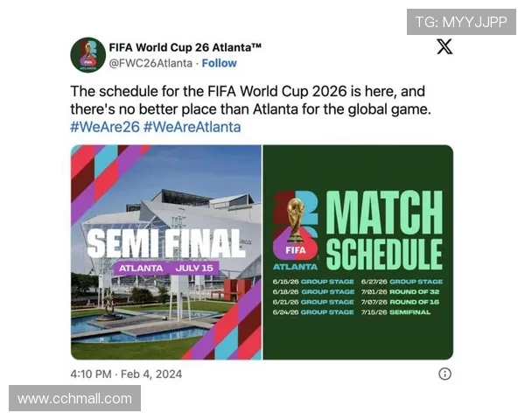Image resolution: width=525 pixels, height=420 pixels.
Task: Open the Semi Final stadium image
Action: pos(166,252)
